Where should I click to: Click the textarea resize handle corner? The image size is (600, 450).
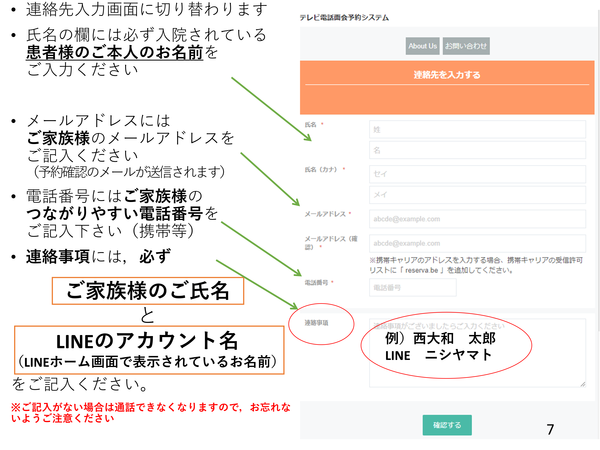pos(583,389)
